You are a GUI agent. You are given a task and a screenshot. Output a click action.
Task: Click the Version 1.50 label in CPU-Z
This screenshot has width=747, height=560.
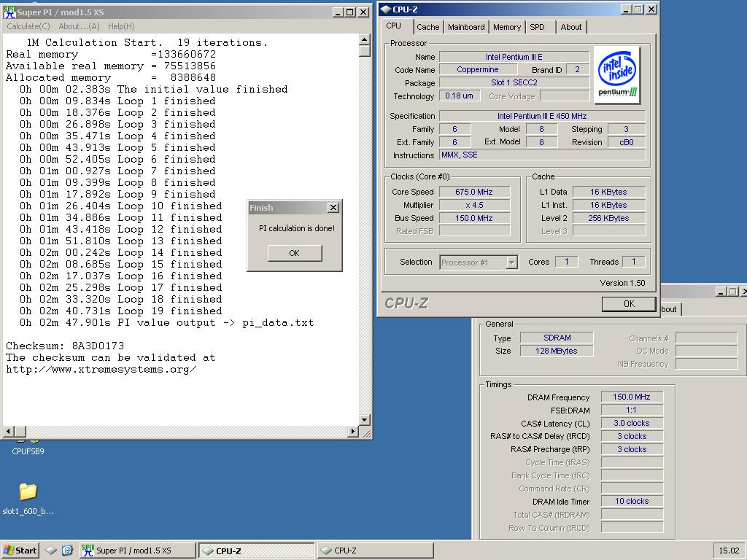point(622,283)
